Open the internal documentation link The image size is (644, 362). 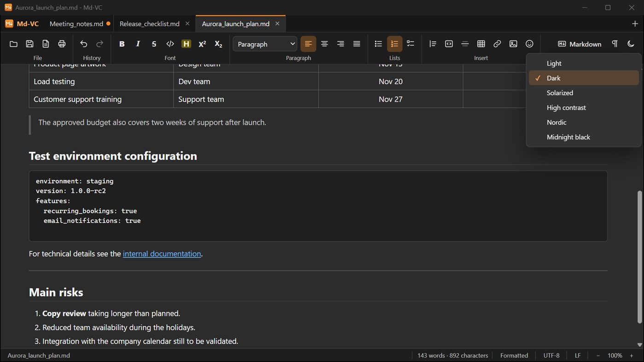pos(162,254)
